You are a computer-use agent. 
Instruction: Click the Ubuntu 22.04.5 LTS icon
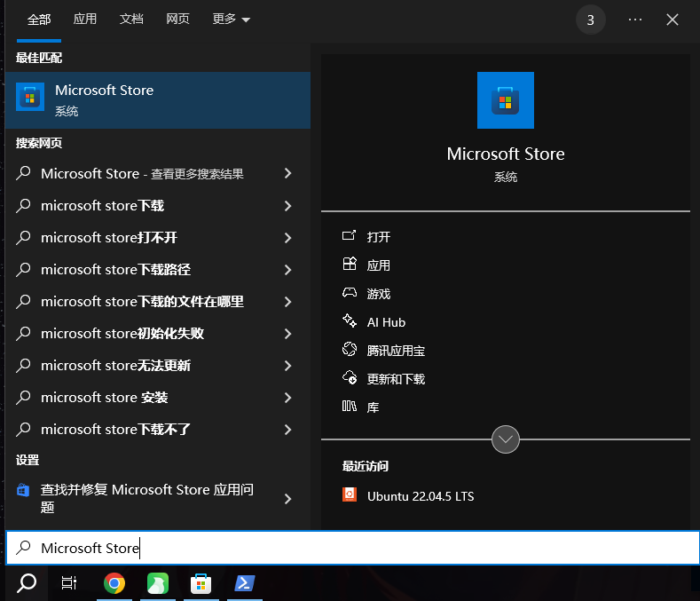pyautogui.click(x=349, y=494)
